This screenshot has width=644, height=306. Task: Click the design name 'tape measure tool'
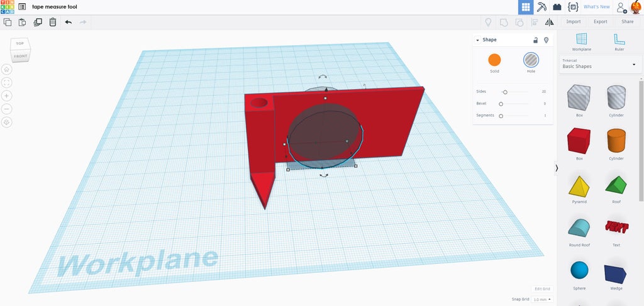(54, 7)
